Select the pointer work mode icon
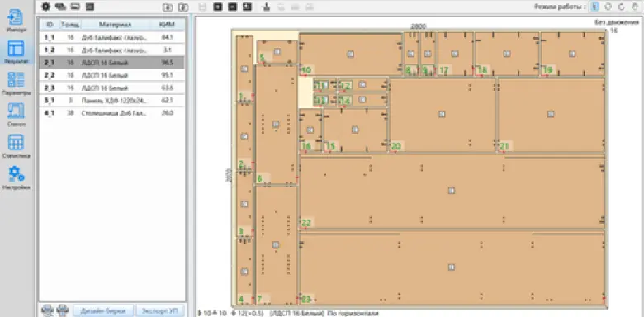 pyautogui.click(x=594, y=7)
